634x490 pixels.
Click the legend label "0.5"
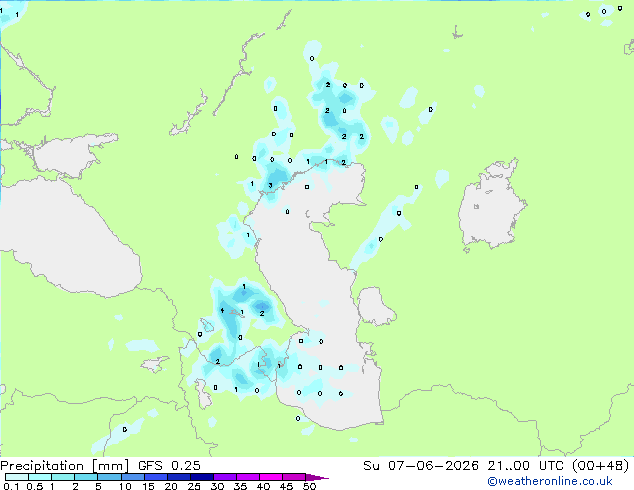[x=35, y=486]
